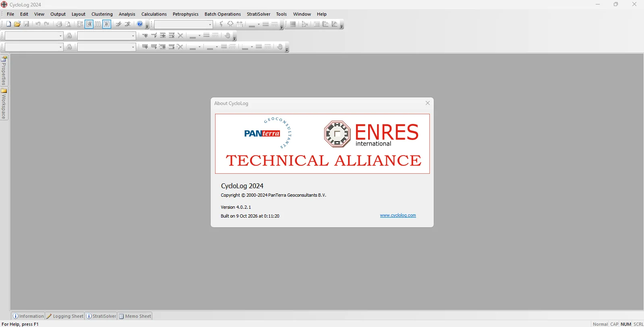Click the table grid icon in the top toolbar
644x327 pixels.
(x=317, y=24)
